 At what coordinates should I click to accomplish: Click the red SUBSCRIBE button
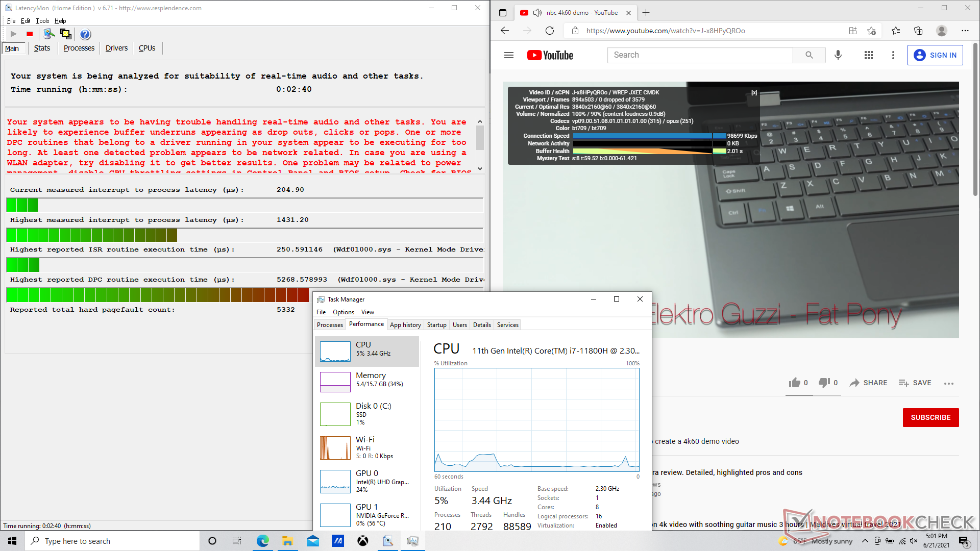point(930,417)
